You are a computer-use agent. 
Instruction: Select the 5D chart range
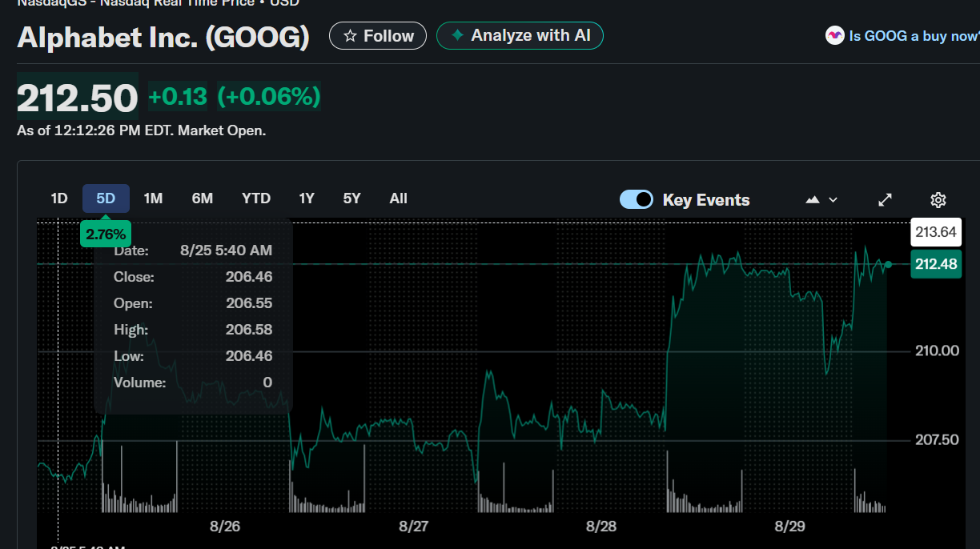pos(106,198)
